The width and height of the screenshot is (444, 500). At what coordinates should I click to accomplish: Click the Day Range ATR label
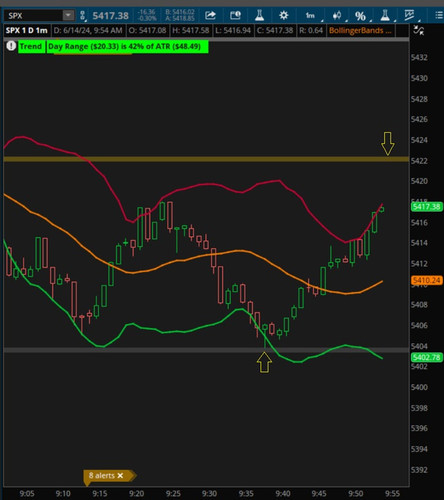tap(127, 46)
